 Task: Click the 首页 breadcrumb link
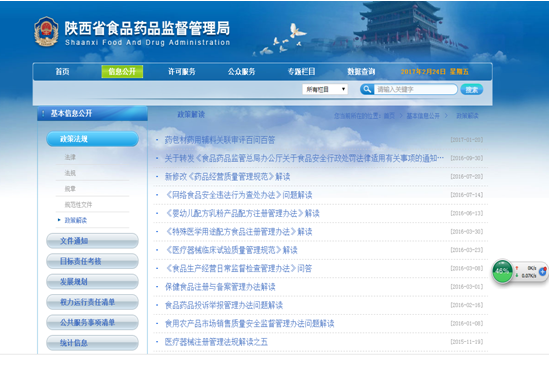389,116
